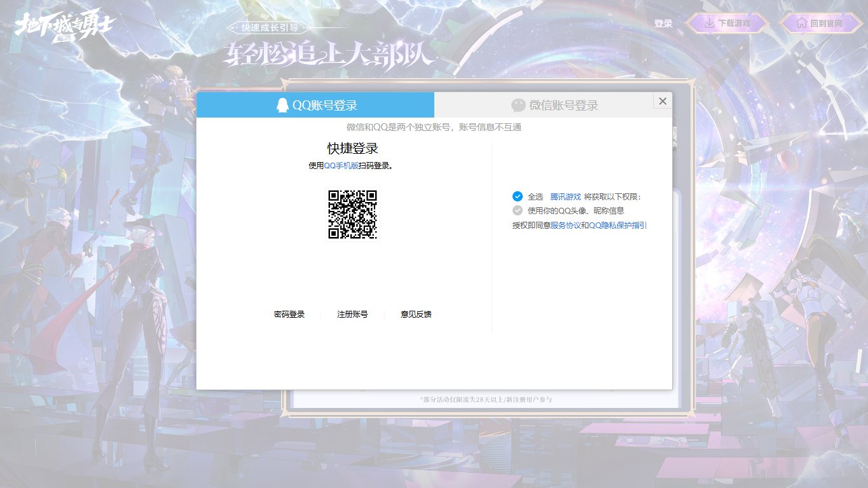Open the 腾讯游戏 link
Image resolution: width=868 pixels, height=488 pixels.
tap(565, 197)
